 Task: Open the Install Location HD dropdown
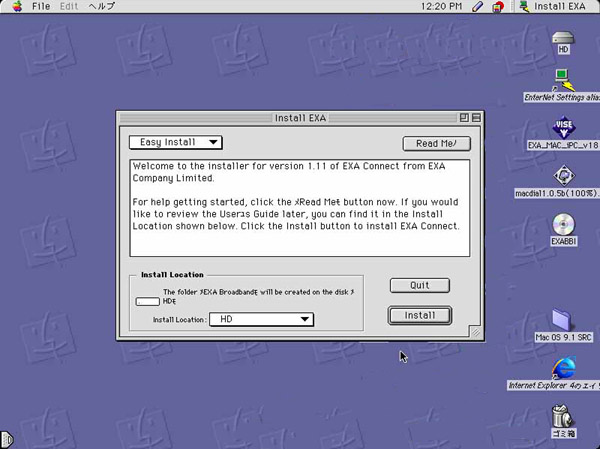pyautogui.click(x=262, y=319)
